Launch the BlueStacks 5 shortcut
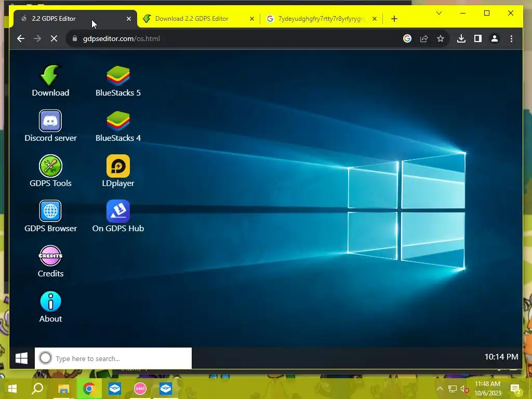Screen dimensions: 532x399 click(118, 81)
